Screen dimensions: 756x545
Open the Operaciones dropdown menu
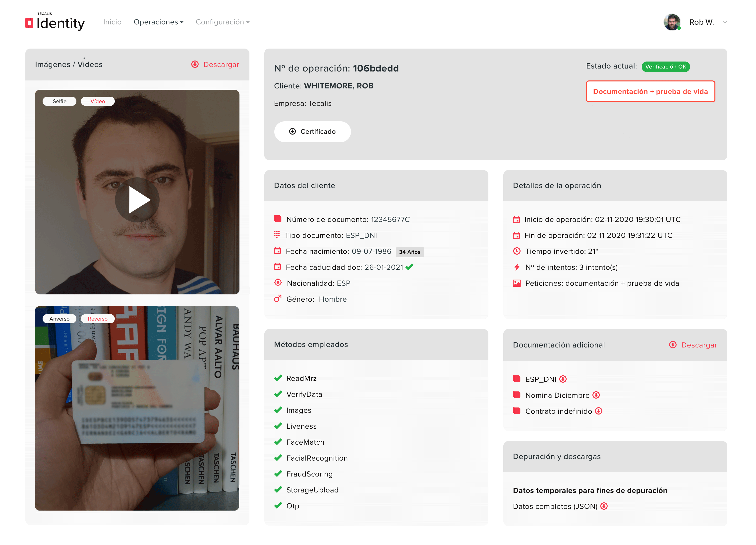158,22
